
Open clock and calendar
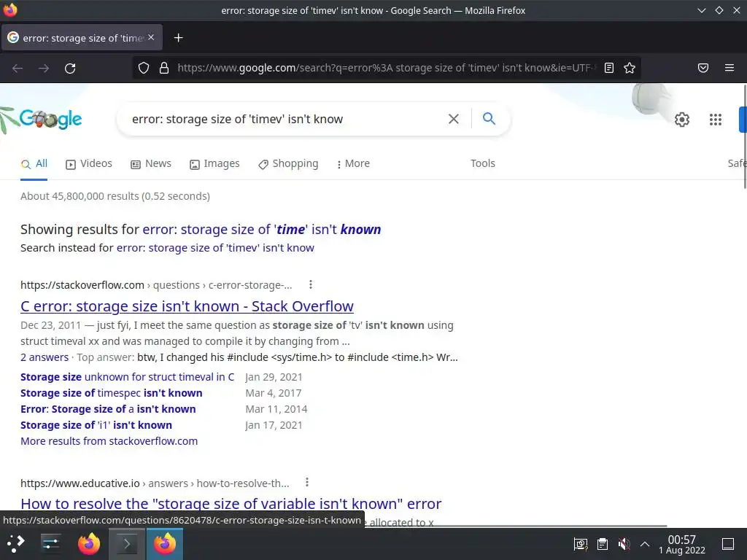pyautogui.click(x=682, y=544)
